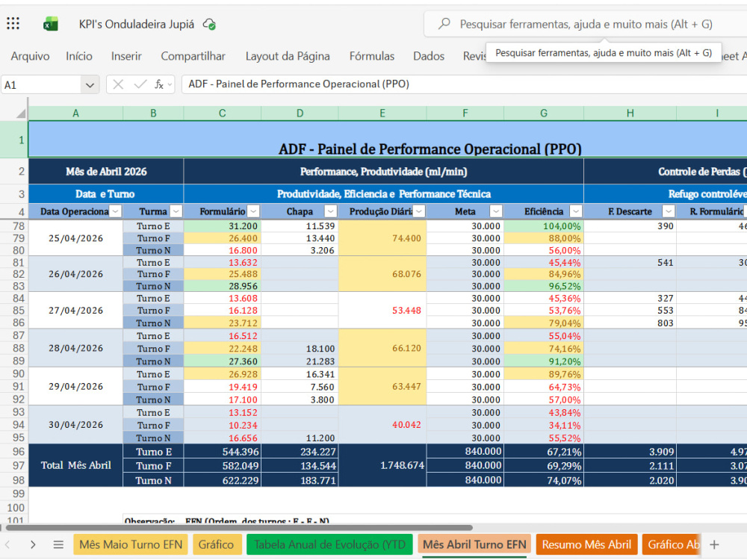Click the Produção Diária value 74.400
Screen dimensions: 747x560
[382, 238]
